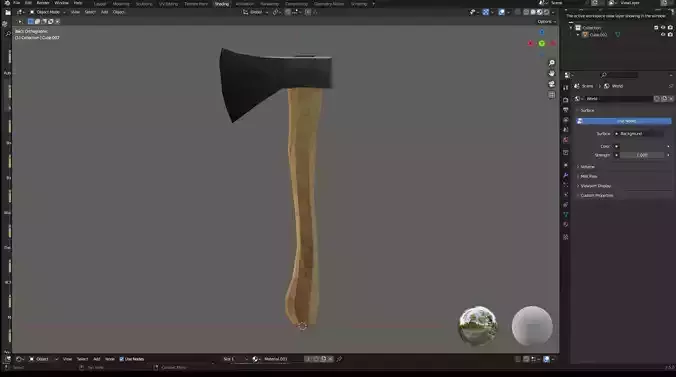
Task: Toggle Cube.002 render camera icon
Action: [670, 35]
